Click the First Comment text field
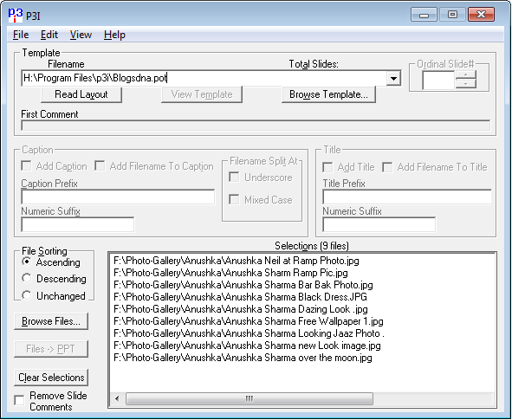 click(x=256, y=126)
